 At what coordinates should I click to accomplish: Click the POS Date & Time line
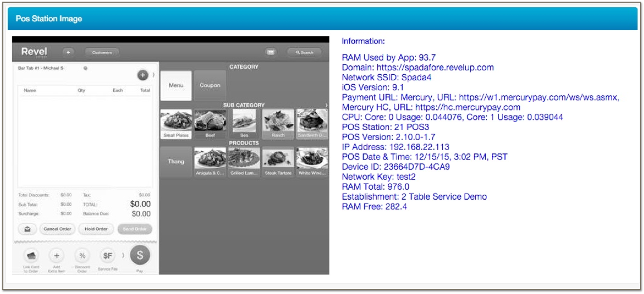click(425, 157)
